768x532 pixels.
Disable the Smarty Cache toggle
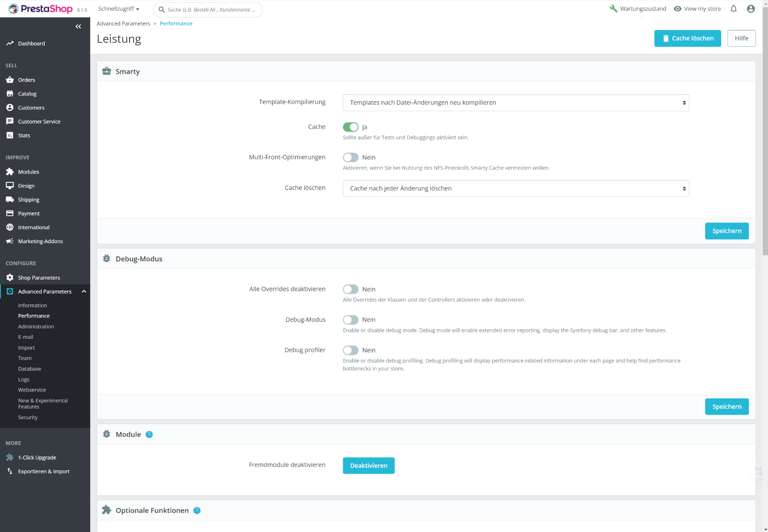[x=350, y=127]
